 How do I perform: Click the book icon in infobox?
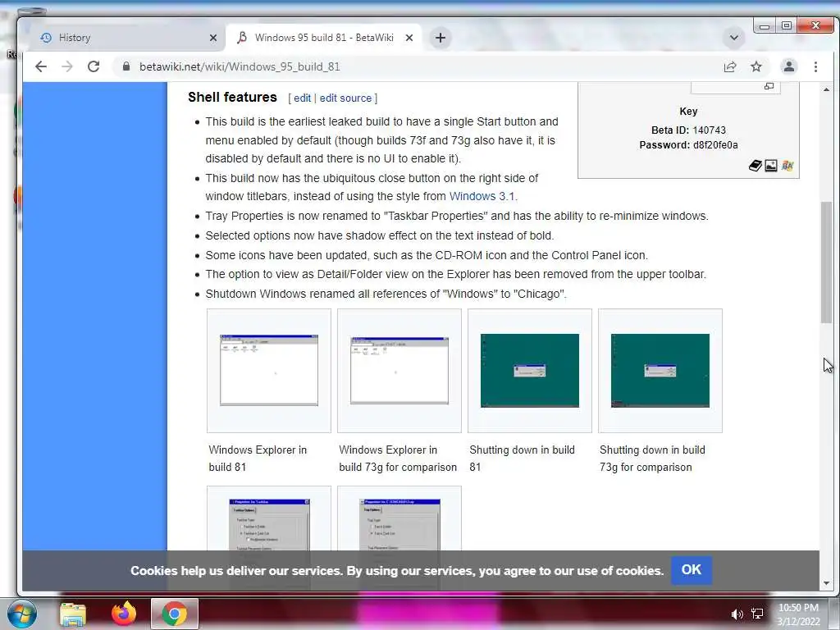[756, 166]
